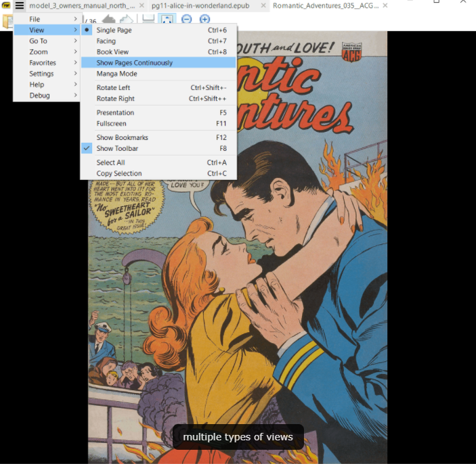Expand the File submenu
Image resolution: width=476 pixels, height=464 pixels.
point(47,19)
